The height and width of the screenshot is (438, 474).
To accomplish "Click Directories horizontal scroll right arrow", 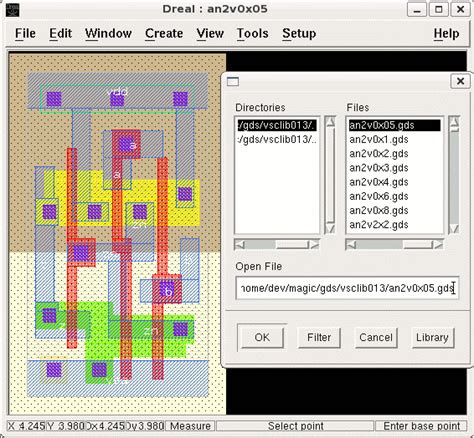I will point(314,245).
